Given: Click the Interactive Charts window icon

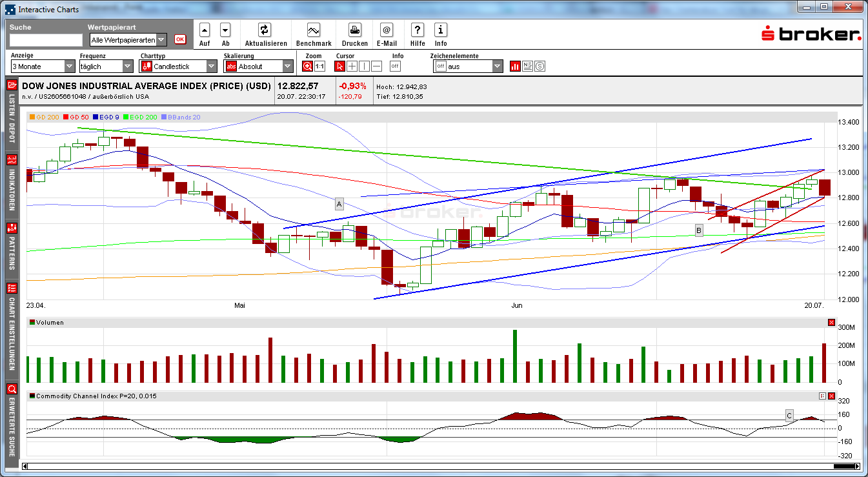Looking at the screenshot, I should (10, 9).
